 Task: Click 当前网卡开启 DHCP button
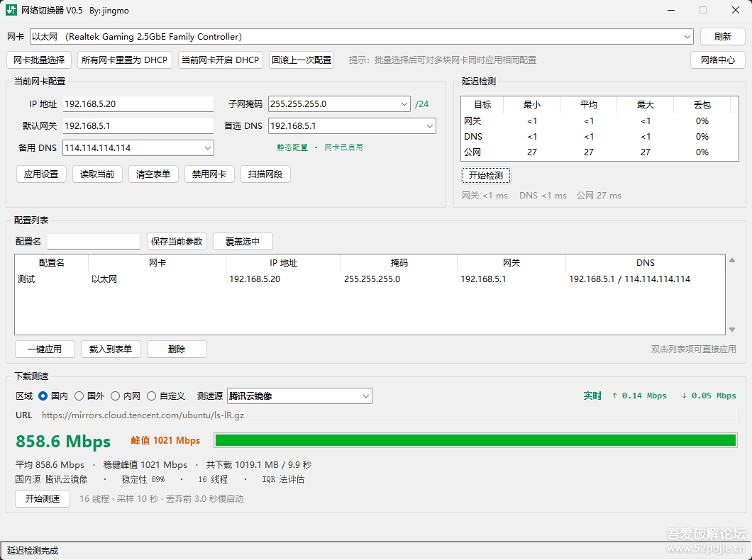pos(221,60)
